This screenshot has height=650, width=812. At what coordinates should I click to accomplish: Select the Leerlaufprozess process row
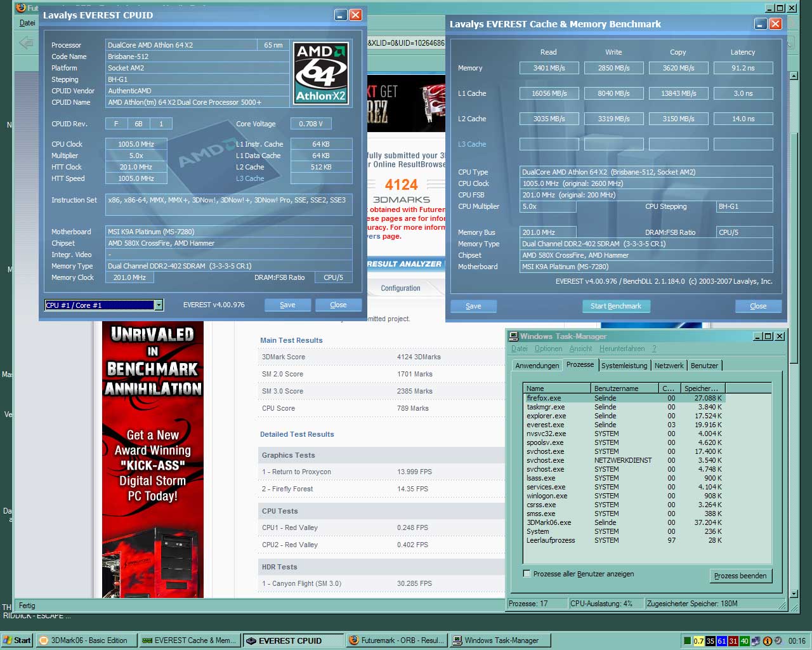point(624,540)
